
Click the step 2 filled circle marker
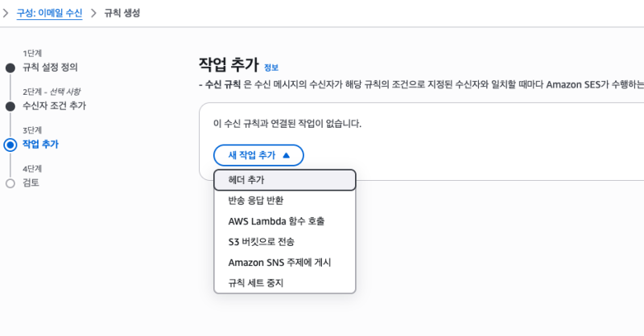[10, 106]
